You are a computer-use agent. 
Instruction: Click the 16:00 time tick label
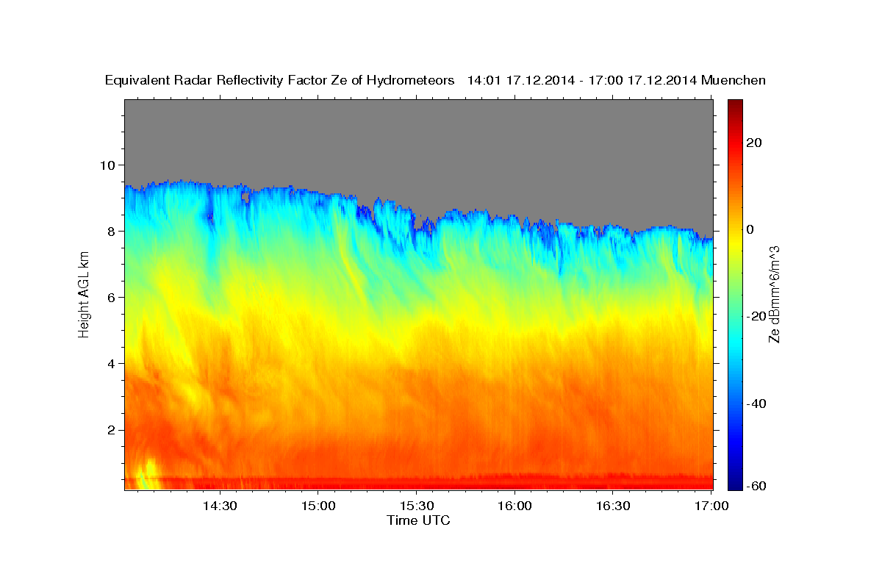[514, 506]
